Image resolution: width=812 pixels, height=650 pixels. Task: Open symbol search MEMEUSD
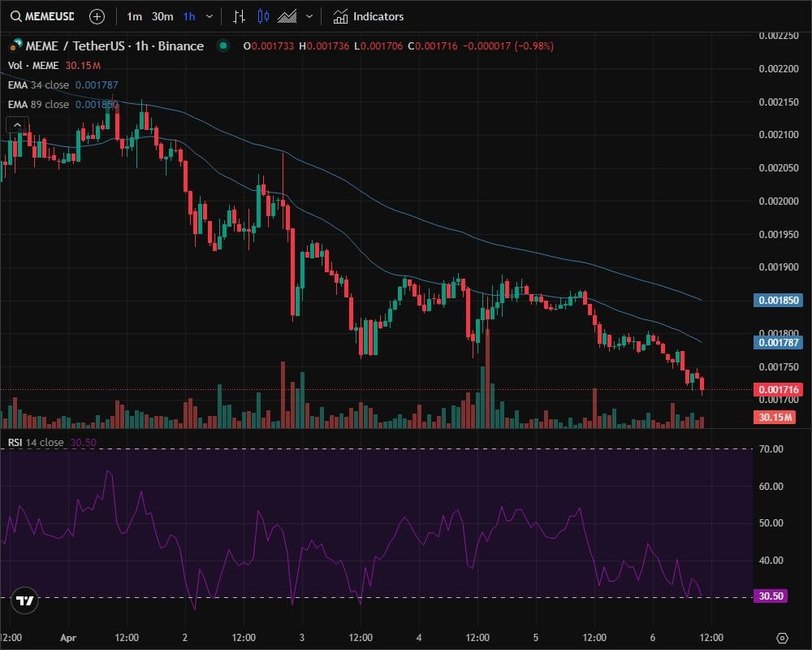coord(42,16)
